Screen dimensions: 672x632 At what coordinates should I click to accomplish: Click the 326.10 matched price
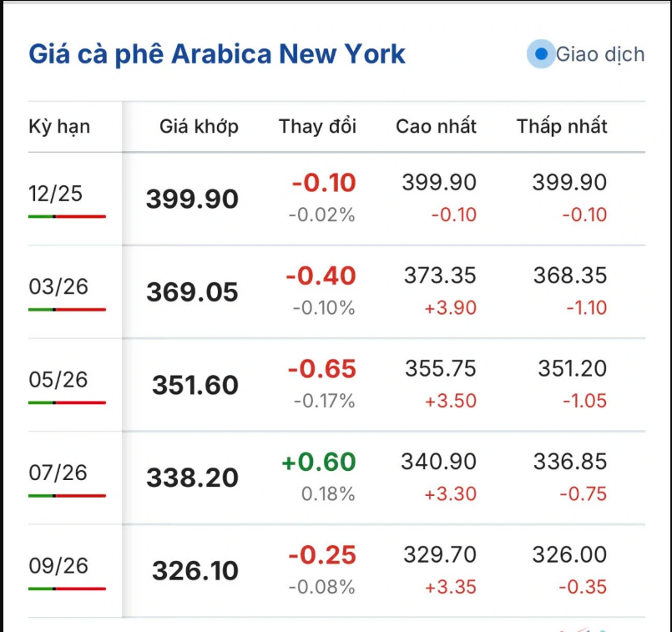pos(195,572)
